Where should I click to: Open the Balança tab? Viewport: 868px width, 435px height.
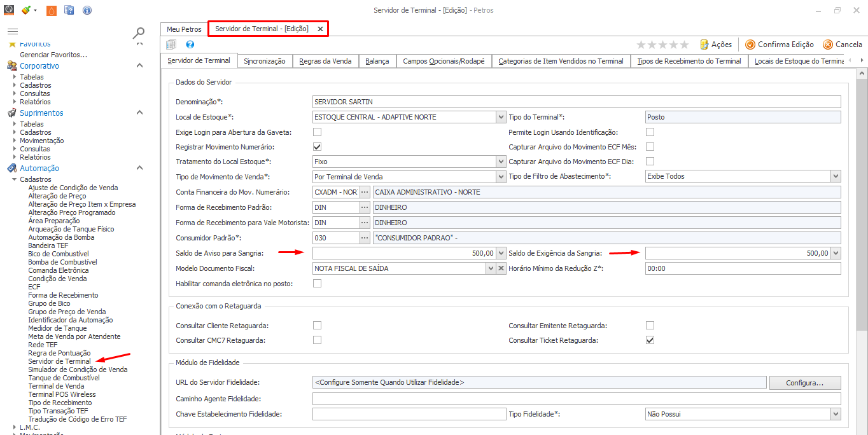coord(377,61)
